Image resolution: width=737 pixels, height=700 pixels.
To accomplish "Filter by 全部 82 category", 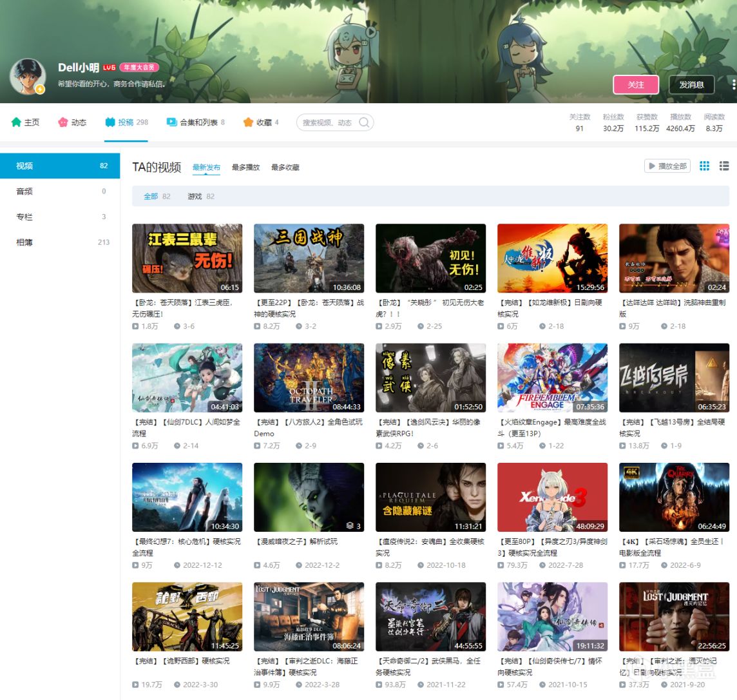I will (x=157, y=197).
